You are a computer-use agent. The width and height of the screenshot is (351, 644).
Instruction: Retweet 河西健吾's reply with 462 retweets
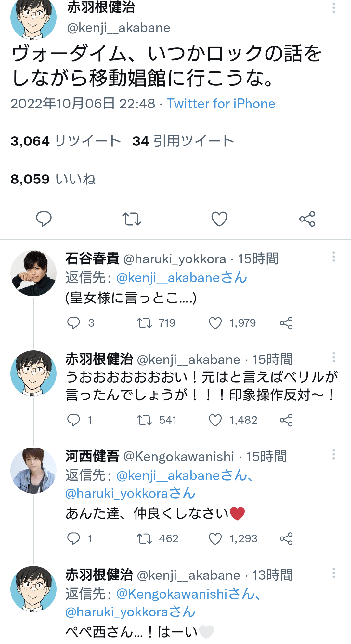tap(144, 539)
